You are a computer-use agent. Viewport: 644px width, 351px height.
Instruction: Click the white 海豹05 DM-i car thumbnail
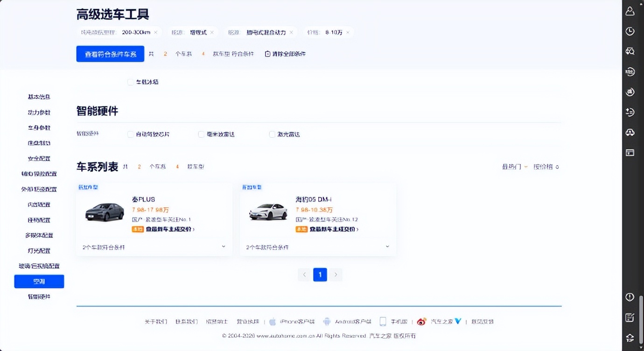(x=268, y=212)
